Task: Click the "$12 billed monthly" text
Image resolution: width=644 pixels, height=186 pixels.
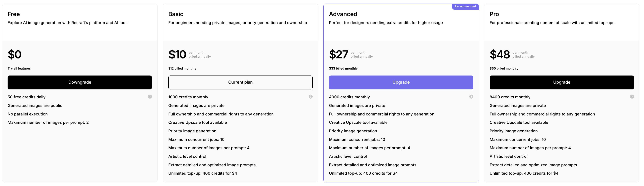Action: 182,69
